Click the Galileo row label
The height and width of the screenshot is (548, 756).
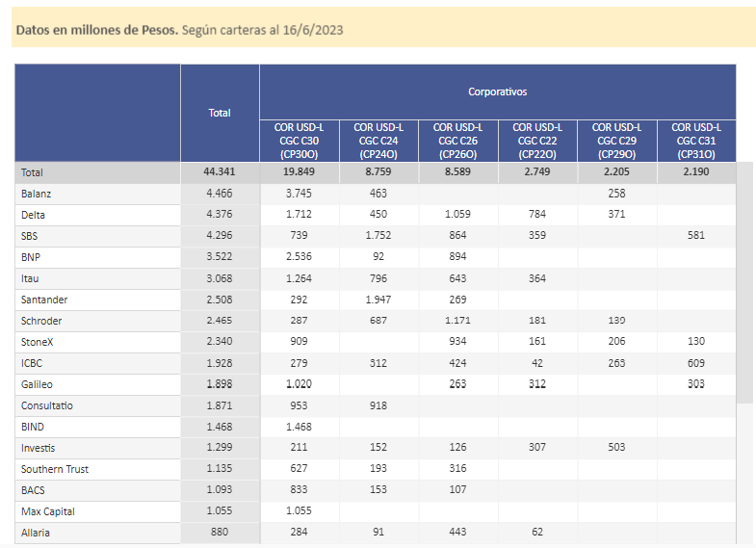(38, 384)
